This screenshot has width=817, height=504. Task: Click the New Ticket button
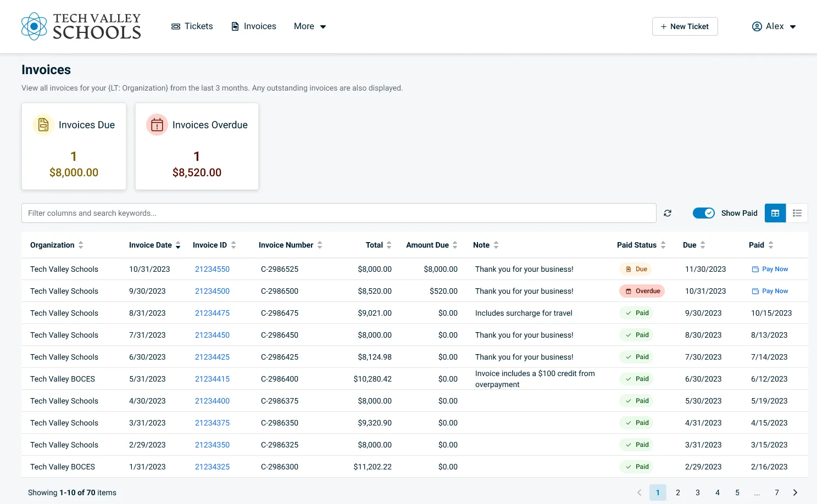[x=685, y=26]
